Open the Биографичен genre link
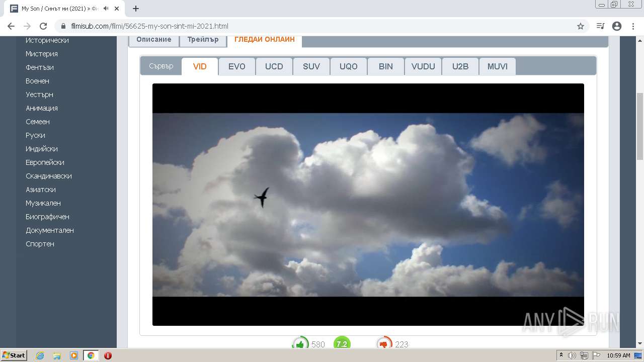 tap(47, 217)
